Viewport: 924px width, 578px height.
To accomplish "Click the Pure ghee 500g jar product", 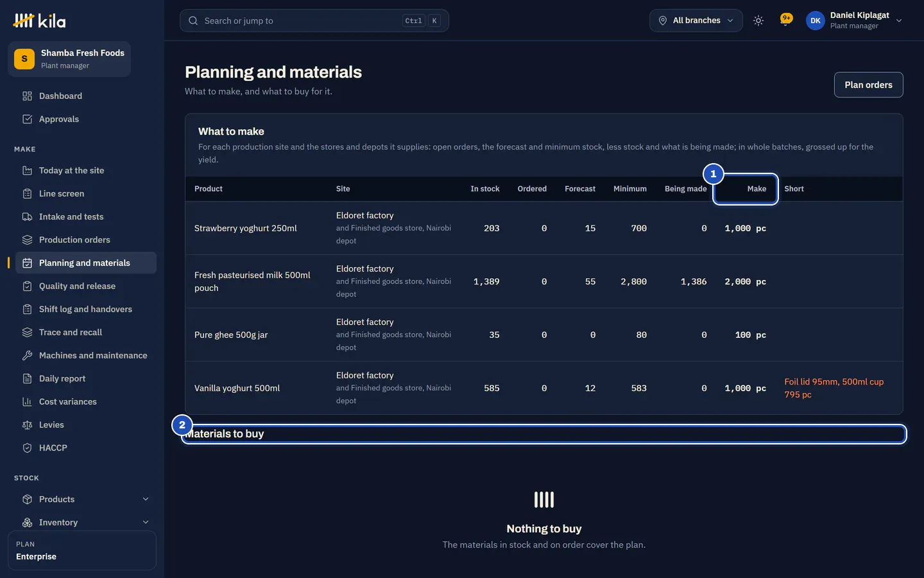I will click(231, 335).
